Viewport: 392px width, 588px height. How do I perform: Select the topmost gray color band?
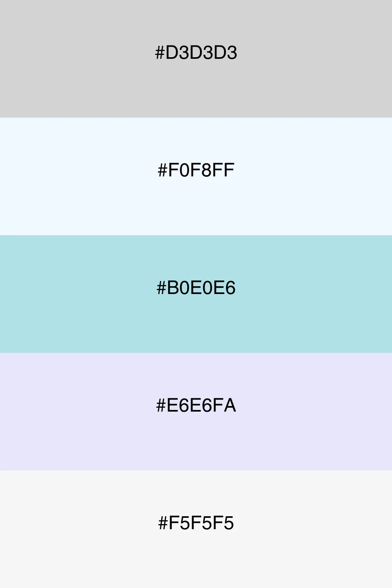tap(196, 59)
